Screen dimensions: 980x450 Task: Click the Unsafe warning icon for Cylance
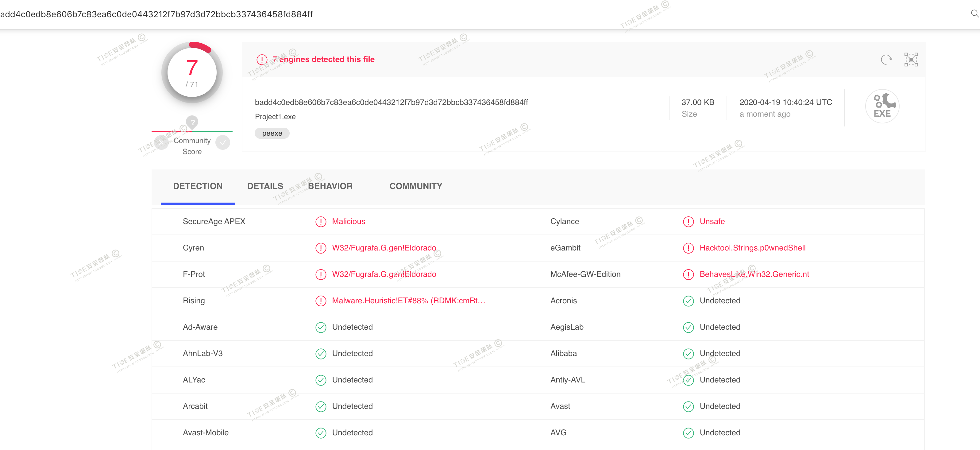[688, 222]
